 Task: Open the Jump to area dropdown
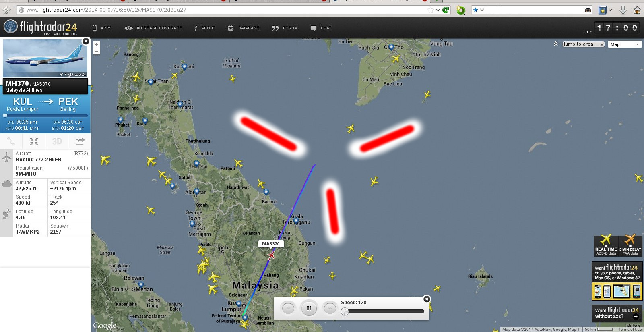pos(583,44)
